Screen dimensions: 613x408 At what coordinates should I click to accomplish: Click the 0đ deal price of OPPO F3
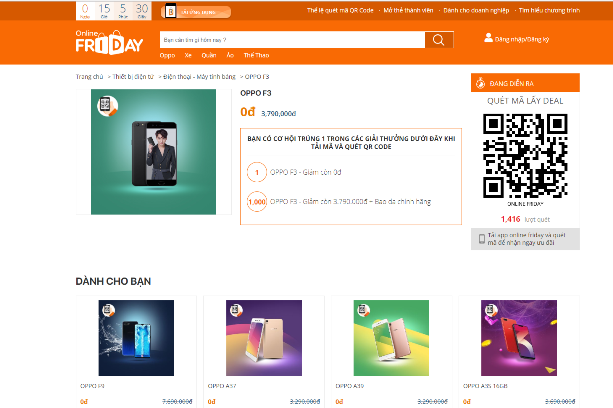[247, 112]
